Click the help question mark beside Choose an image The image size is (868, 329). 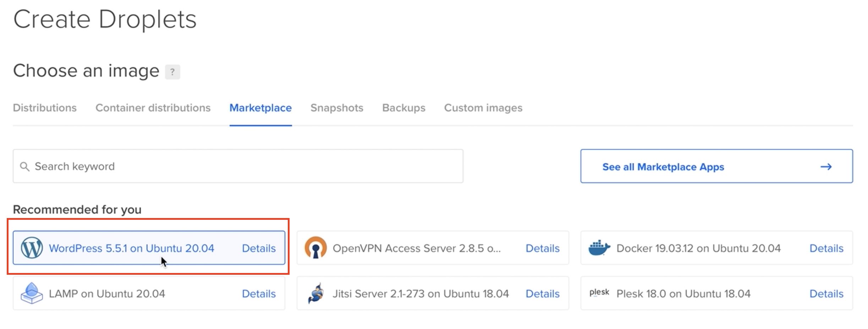pyautogui.click(x=172, y=72)
